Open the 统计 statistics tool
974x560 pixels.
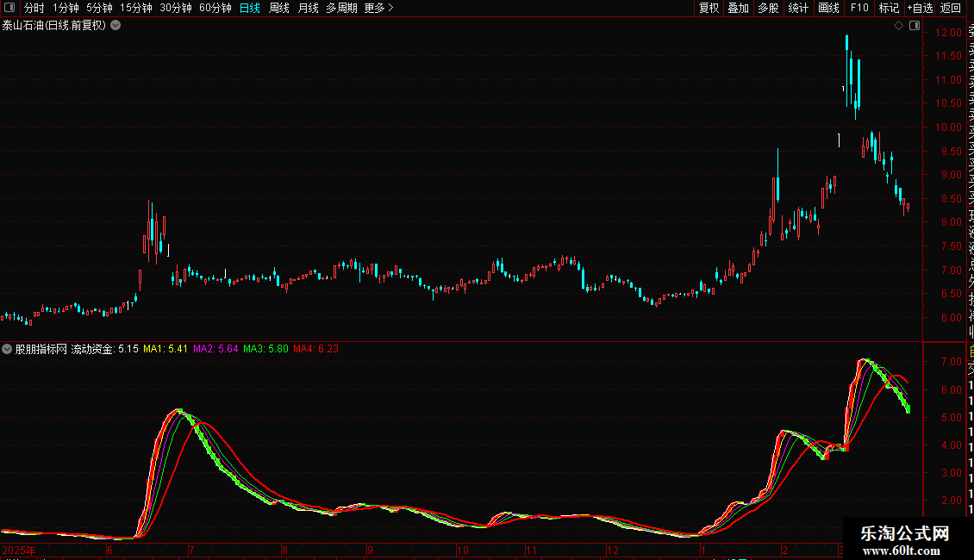pos(798,8)
